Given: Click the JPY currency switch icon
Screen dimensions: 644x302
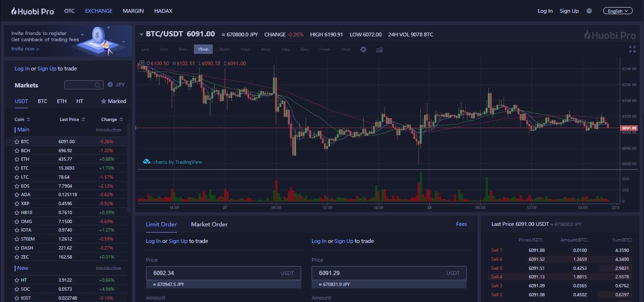Looking at the screenshot, I should pos(110,85).
